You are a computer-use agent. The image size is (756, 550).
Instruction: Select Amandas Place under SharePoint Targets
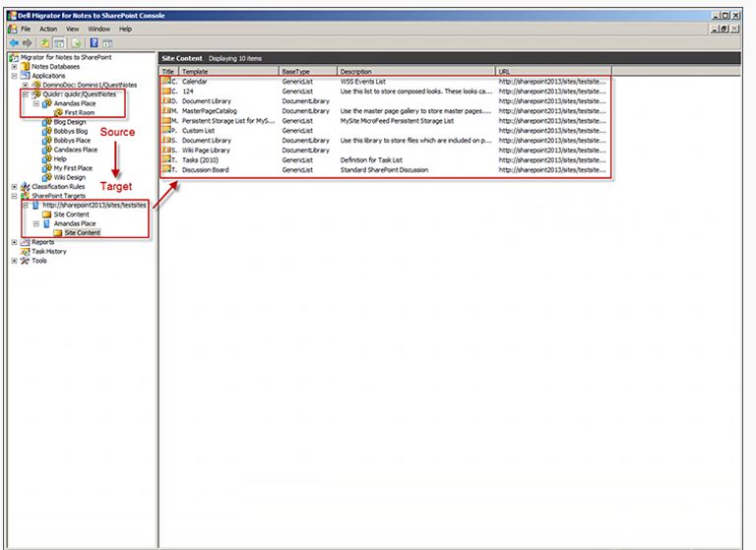coord(75,223)
